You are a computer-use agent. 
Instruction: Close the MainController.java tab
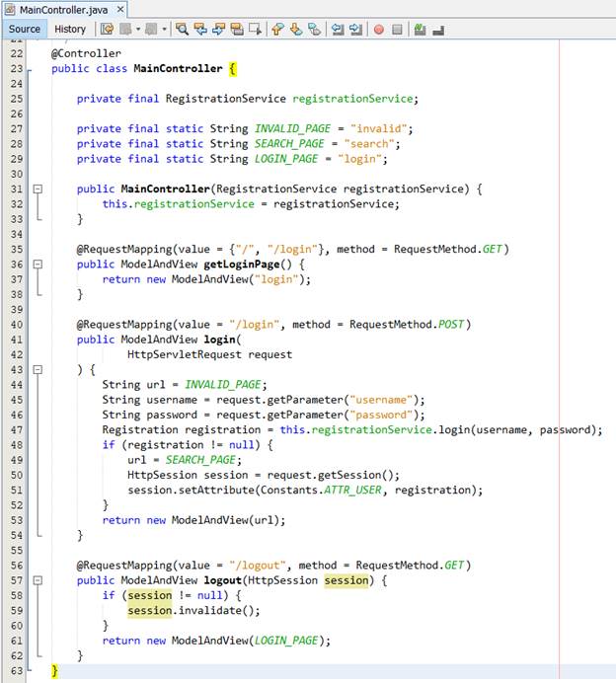(120, 9)
